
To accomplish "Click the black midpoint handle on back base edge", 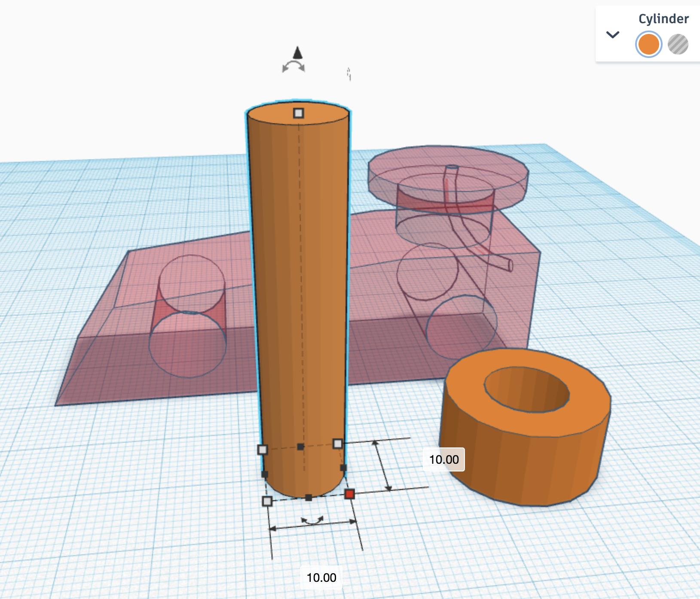I will tap(300, 447).
